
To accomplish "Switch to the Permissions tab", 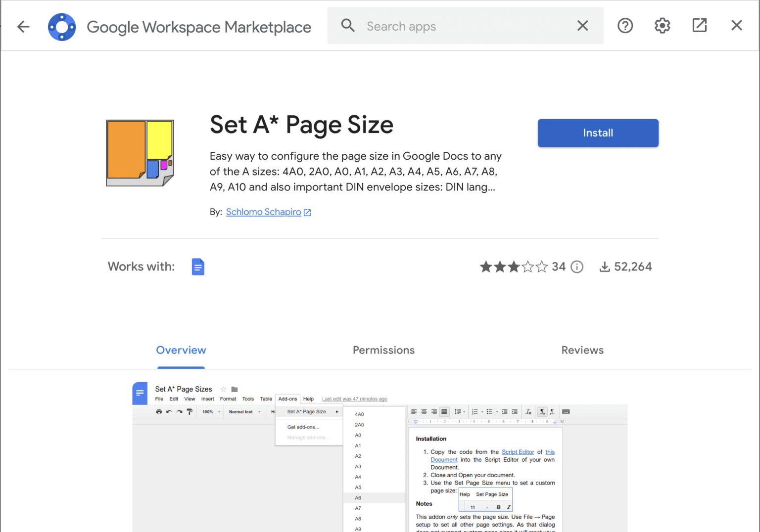I will click(383, 350).
